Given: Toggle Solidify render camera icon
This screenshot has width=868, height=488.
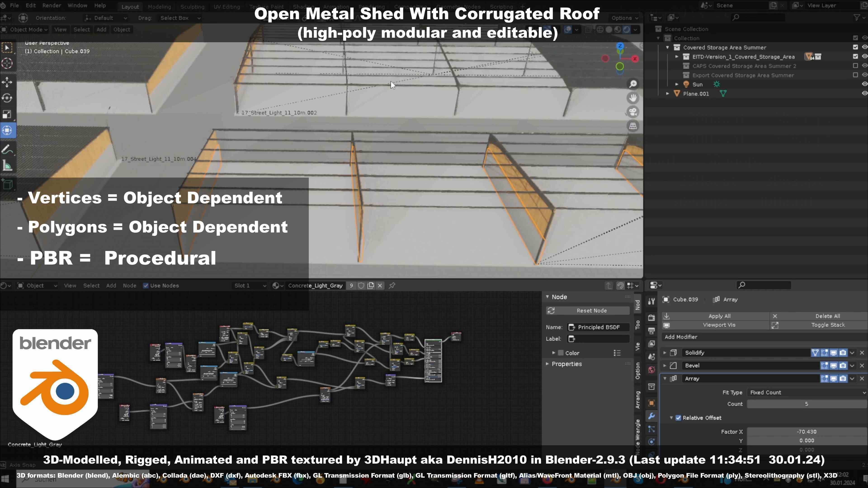Looking at the screenshot, I should point(843,353).
